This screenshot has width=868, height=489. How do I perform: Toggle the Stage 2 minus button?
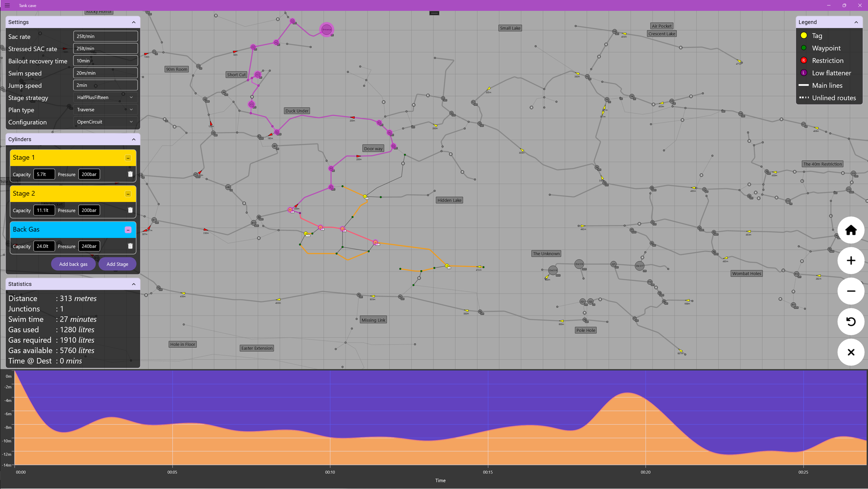coord(128,194)
